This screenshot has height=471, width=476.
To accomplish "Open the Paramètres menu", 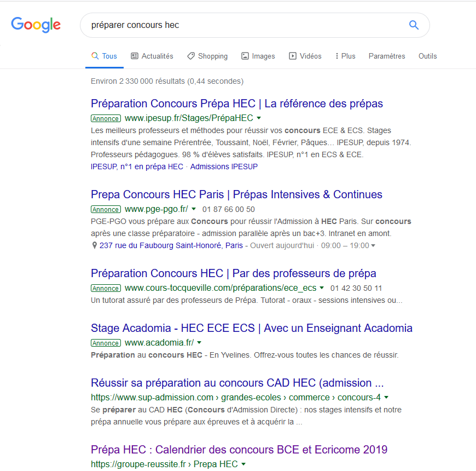I will pyautogui.click(x=387, y=56).
